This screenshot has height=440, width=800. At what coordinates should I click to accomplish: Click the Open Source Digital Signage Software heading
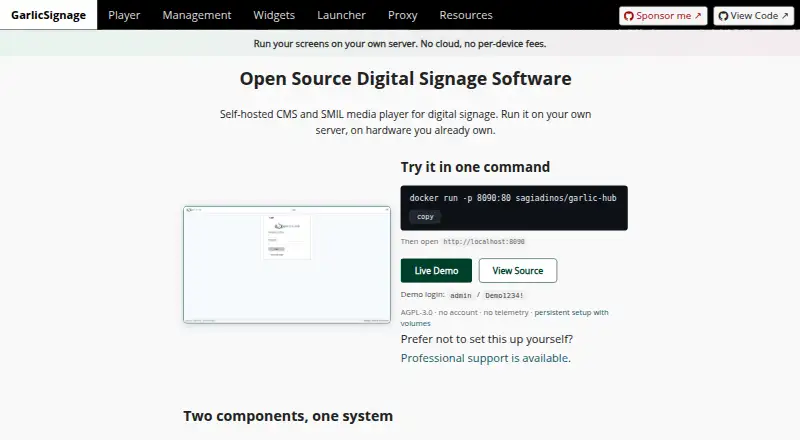(406, 79)
